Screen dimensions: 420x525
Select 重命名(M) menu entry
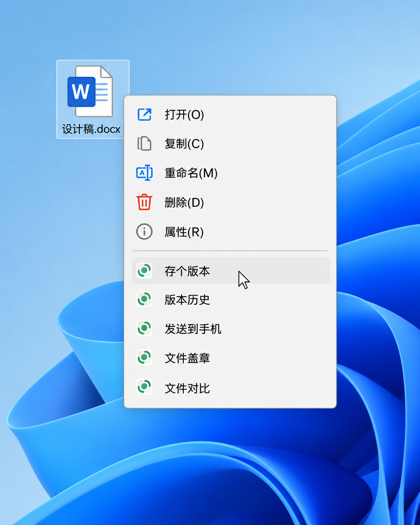tap(231, 173)
